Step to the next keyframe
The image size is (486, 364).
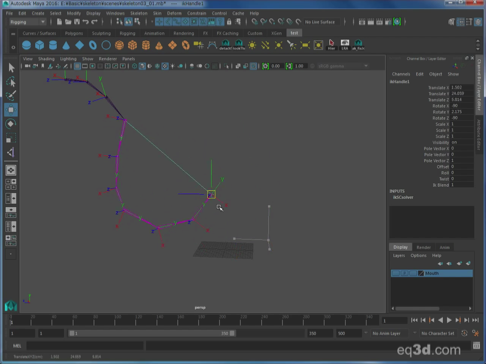(458, 320)
